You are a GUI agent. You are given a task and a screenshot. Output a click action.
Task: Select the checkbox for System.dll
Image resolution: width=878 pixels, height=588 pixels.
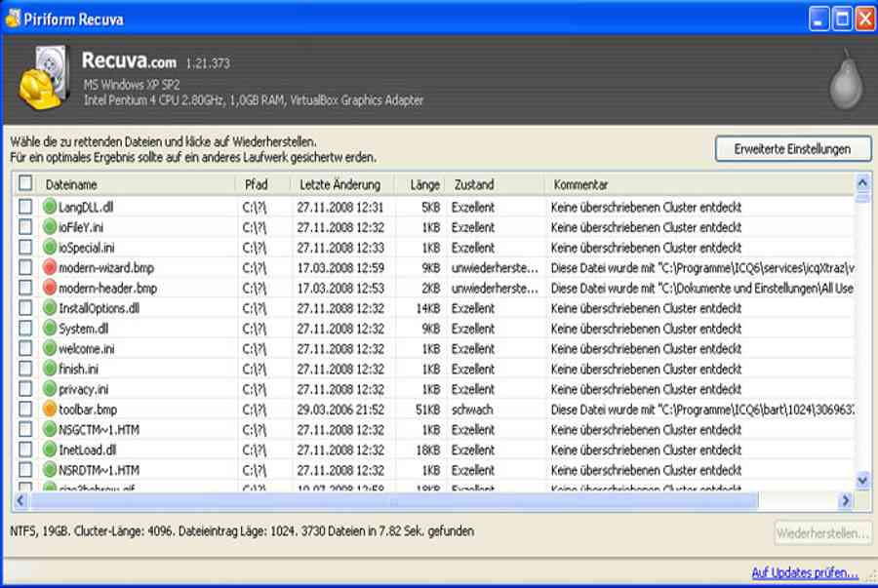coord(25,328)
